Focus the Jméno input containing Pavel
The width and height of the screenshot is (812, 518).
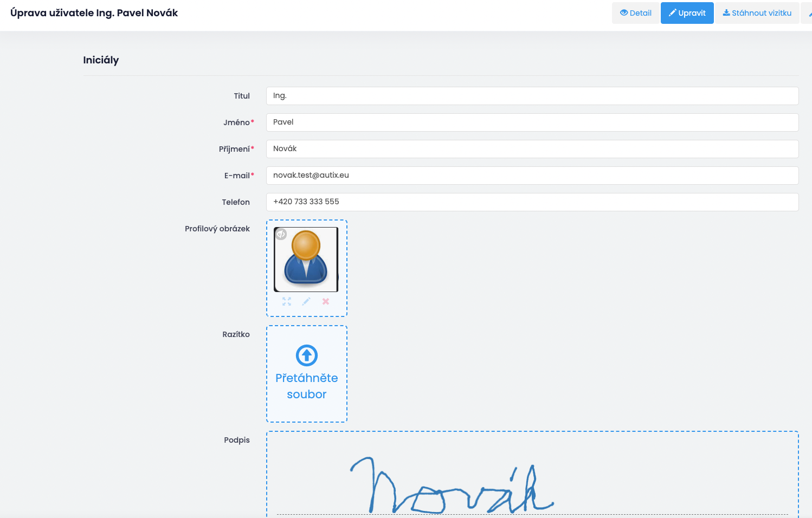[x=532, y=122]
